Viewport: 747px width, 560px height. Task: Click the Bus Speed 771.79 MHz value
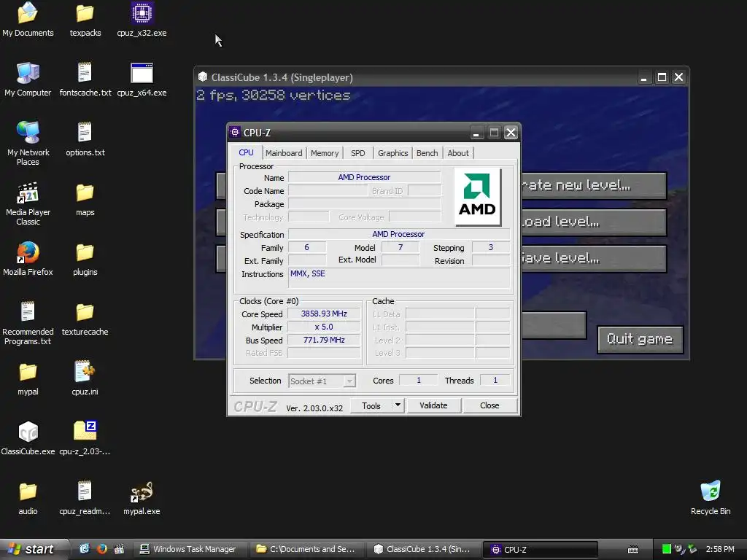[x=324, y=340]
